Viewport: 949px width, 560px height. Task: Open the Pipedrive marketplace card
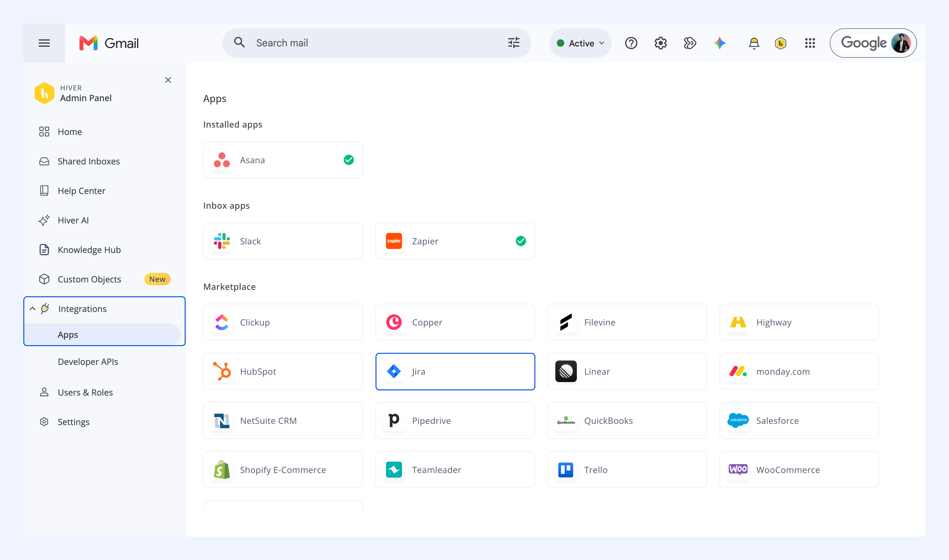point(455,420)
